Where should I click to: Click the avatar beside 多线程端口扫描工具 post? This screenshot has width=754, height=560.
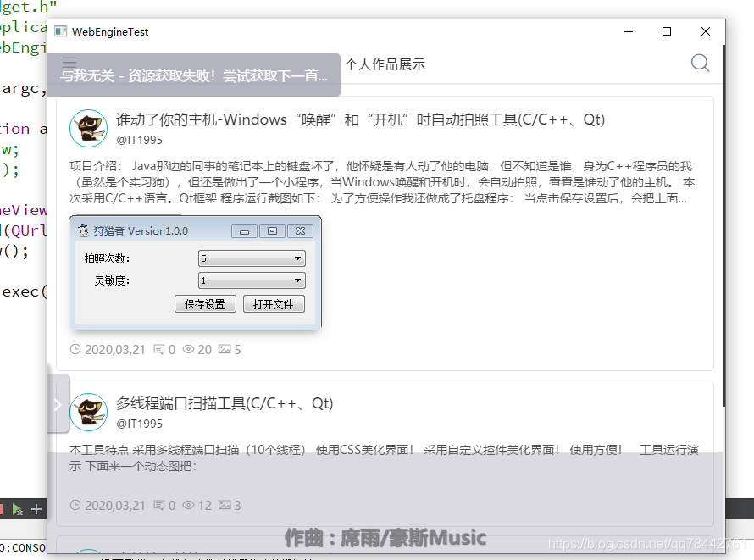pyautogui.click(x=89, y=412)
